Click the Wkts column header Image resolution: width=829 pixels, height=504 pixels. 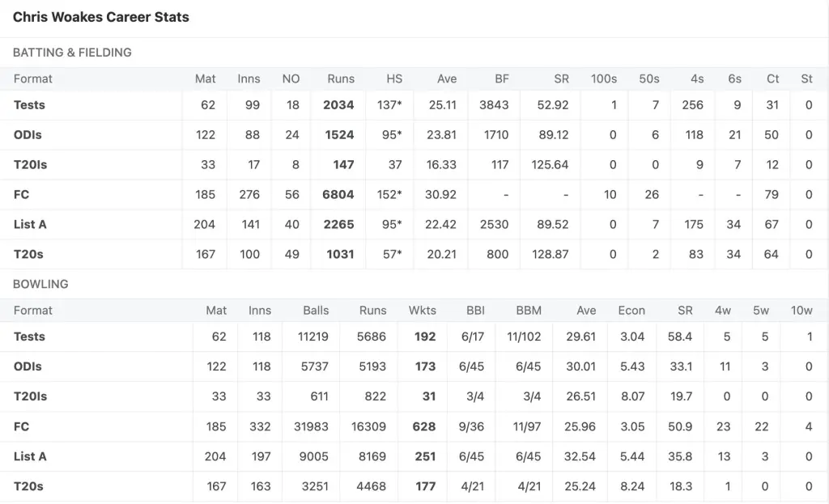[x=422, y=311]
